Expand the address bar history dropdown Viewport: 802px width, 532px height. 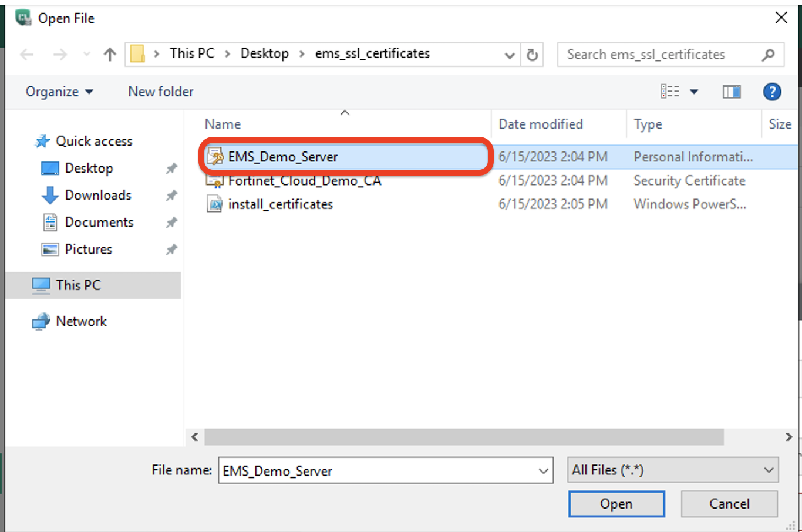[510, 55]
